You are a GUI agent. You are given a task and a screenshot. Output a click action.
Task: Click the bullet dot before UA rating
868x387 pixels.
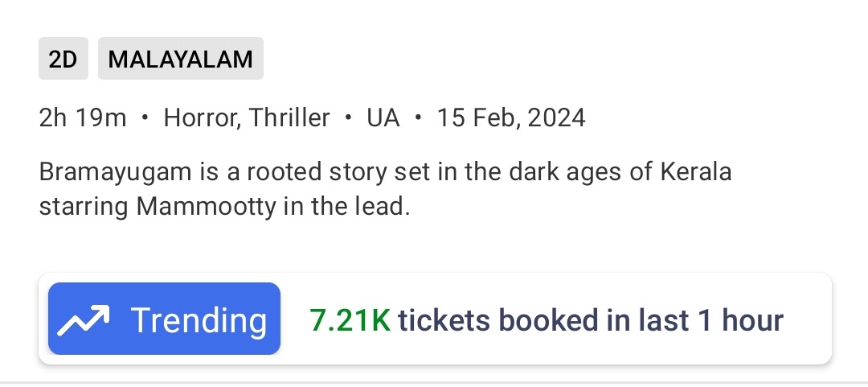pyautogui.click(x=348, y=118)
